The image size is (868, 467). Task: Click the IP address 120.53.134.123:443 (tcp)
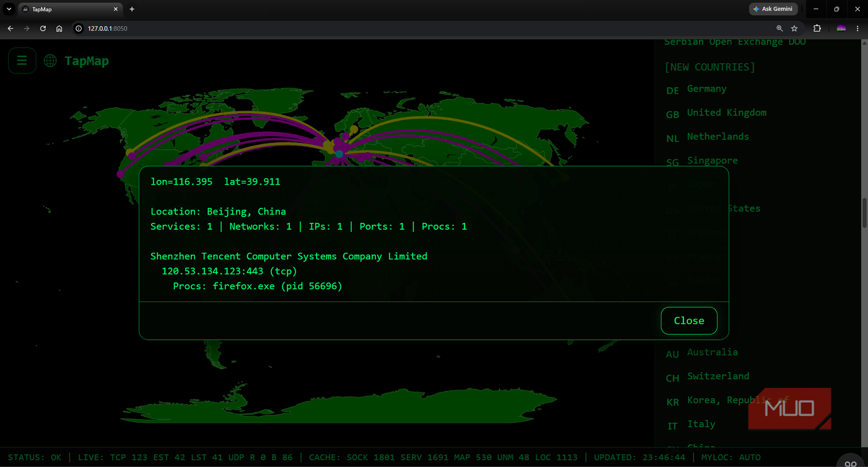230,271
